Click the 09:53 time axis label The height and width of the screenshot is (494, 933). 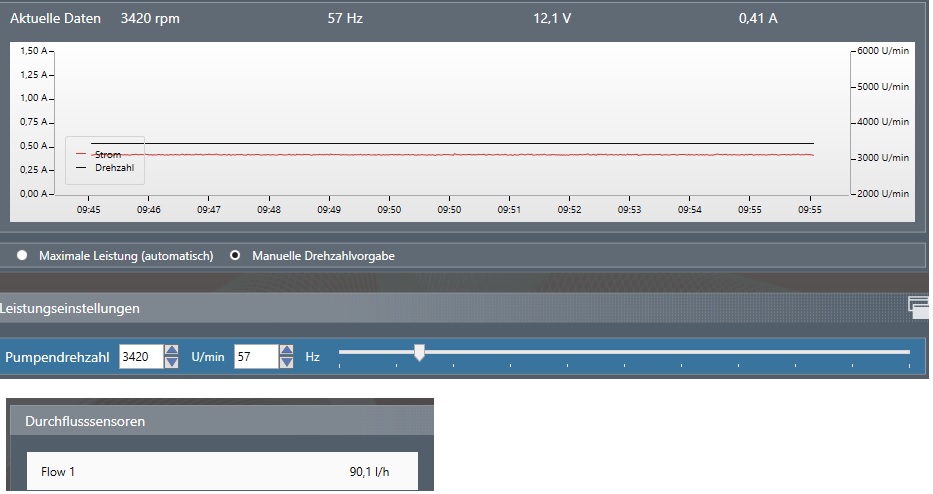[630, 210]
